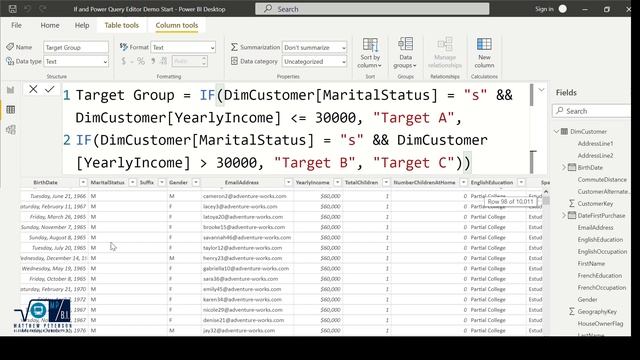Open BirthDate column filter dropdown
Viewport: 640px width, 360px height.
(83, 182)
